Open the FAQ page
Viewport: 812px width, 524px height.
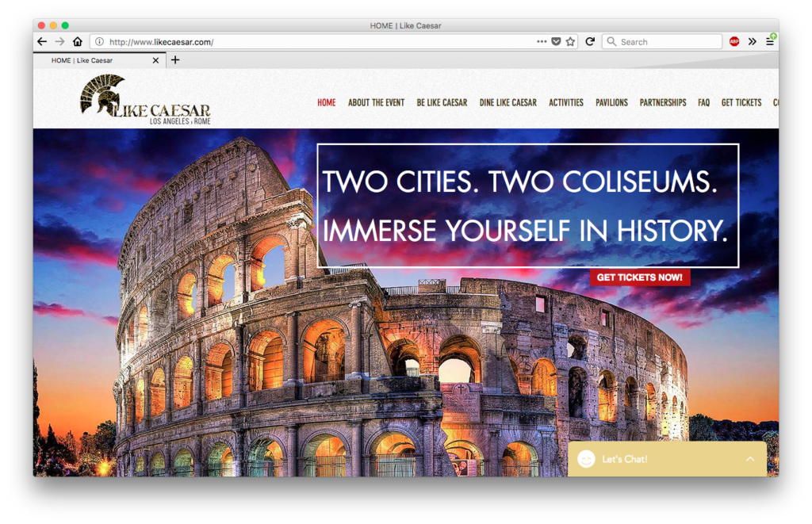(704, 102)
